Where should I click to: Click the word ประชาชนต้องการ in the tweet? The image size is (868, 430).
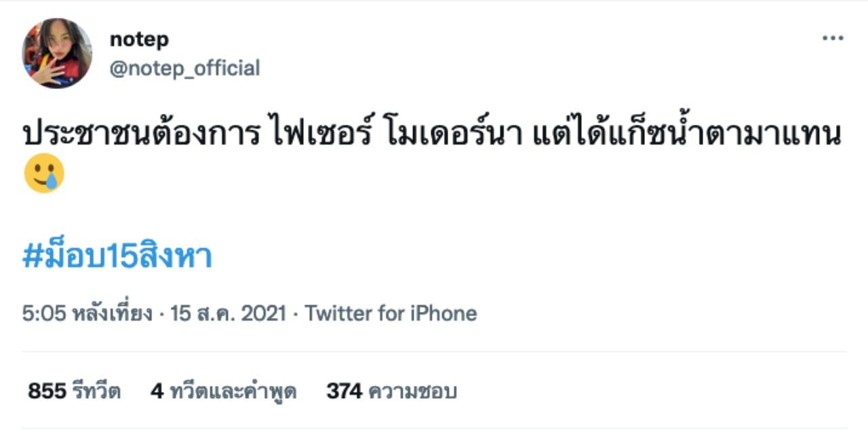tap(141, 136)
